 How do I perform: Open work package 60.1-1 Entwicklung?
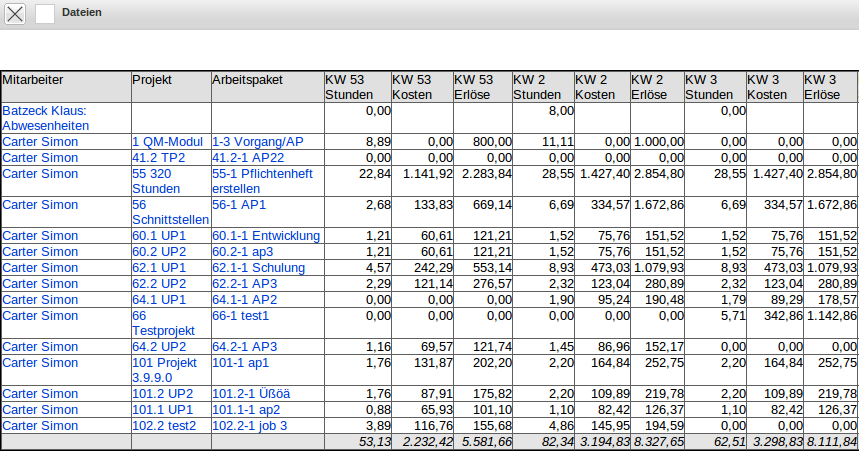point(266,236)
